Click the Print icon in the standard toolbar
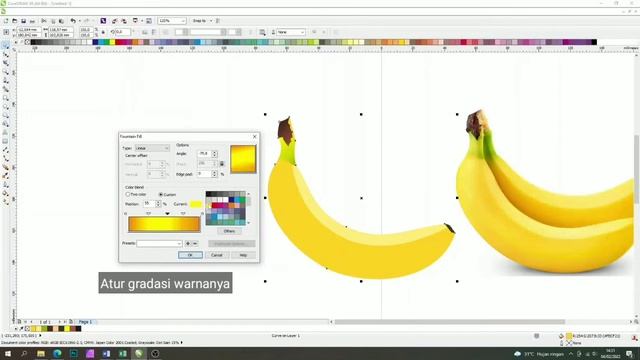Viewport: 640px width, 360px height. tap(32, 21)
